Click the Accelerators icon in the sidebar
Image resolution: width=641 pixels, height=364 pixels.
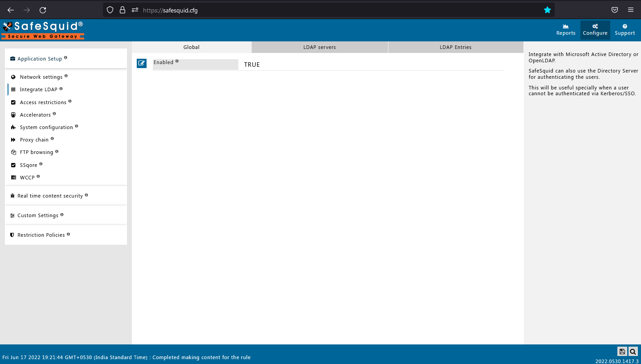[x=13, y=114]
